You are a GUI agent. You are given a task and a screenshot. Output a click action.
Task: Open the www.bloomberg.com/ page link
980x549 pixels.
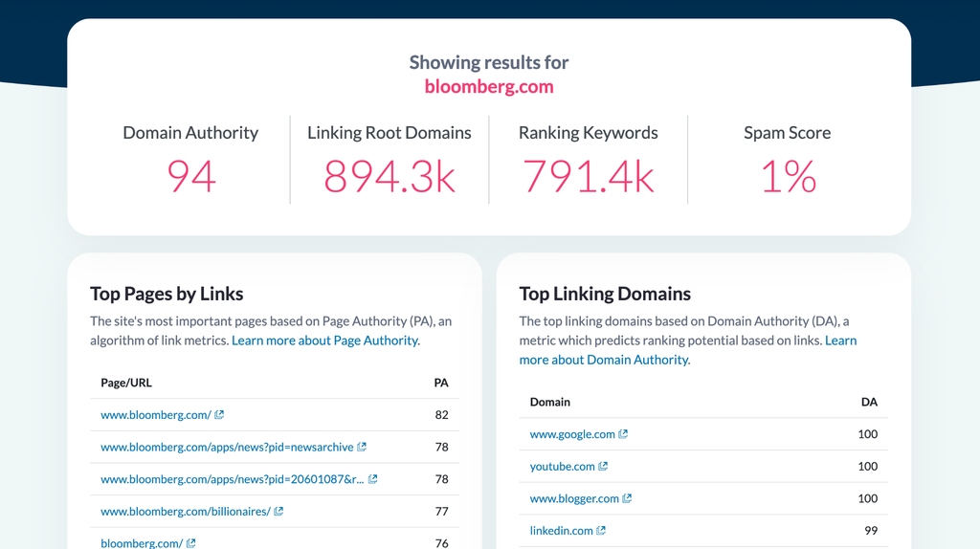pyautogui.click(x=156, y=415)
